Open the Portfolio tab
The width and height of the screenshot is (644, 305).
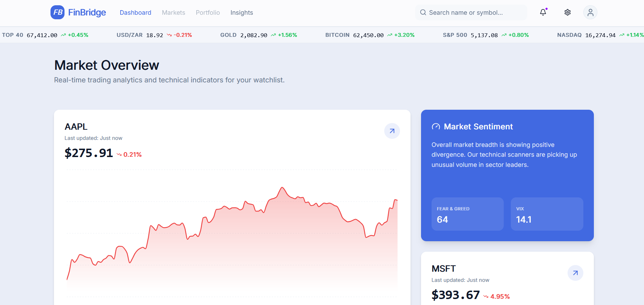pos(208,13)
